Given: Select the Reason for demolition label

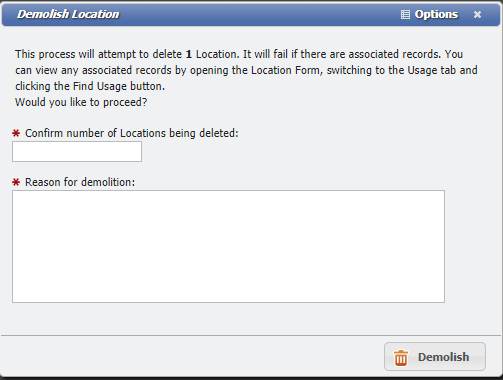Looking at the screenshot, I should [80, 182].
